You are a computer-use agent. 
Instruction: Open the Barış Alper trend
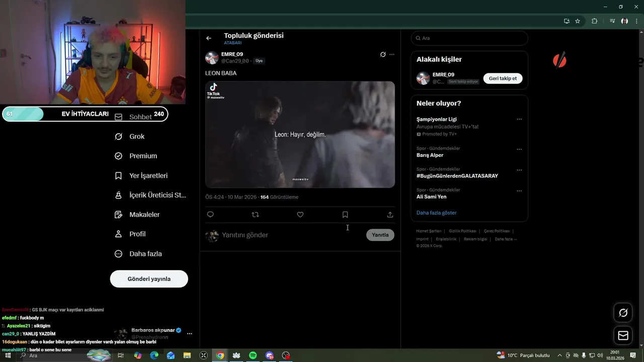pyautogui.click(x=430, y=155)
